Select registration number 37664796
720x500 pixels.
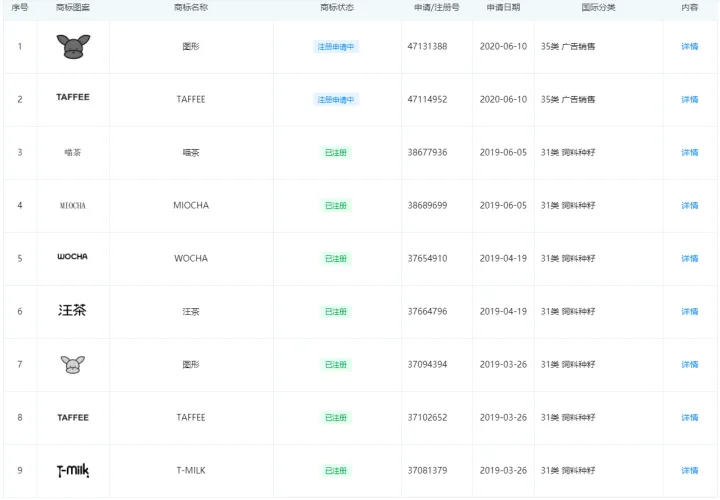point(428,311)
